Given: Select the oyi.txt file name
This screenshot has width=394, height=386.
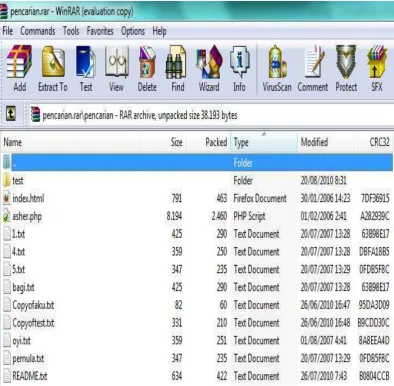Looking at the screenshot, I should tap(21, 341).
